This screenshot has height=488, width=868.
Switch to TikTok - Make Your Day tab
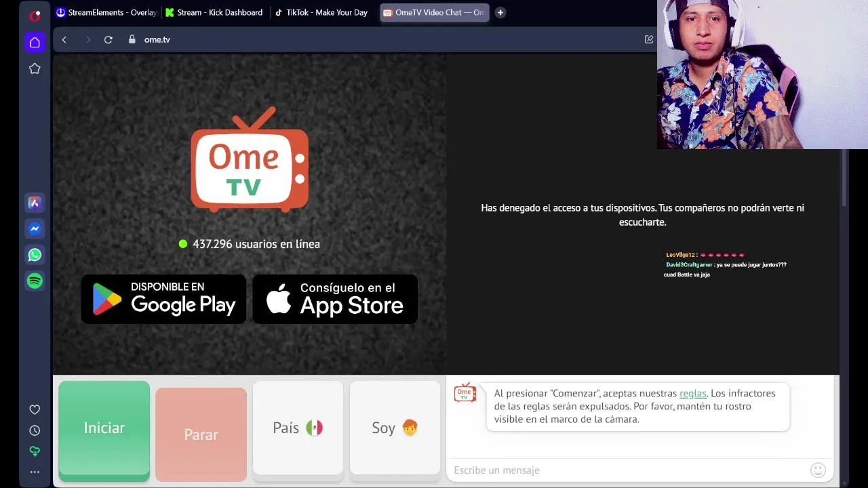[321, 12]
